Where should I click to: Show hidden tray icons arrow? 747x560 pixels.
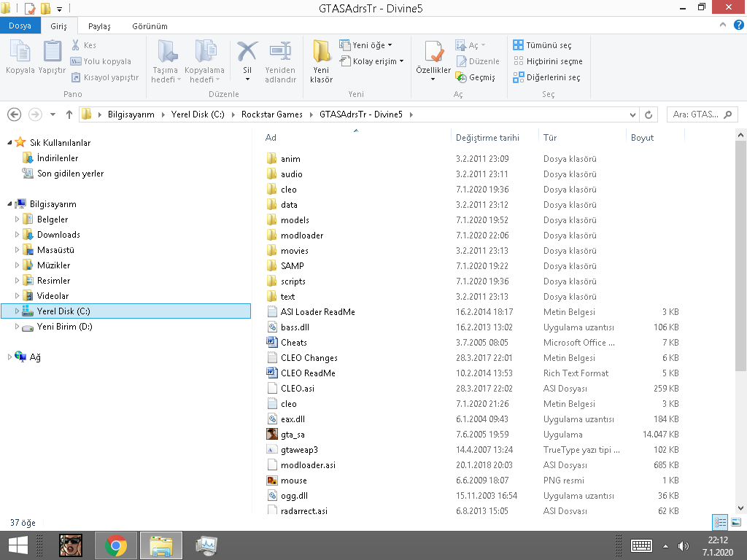(665, 545)
